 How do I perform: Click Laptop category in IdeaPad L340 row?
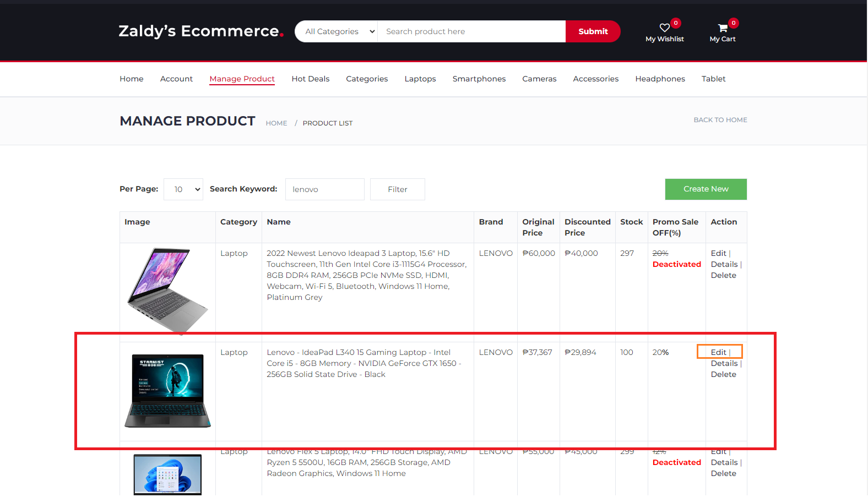click(x=234, y=352)
